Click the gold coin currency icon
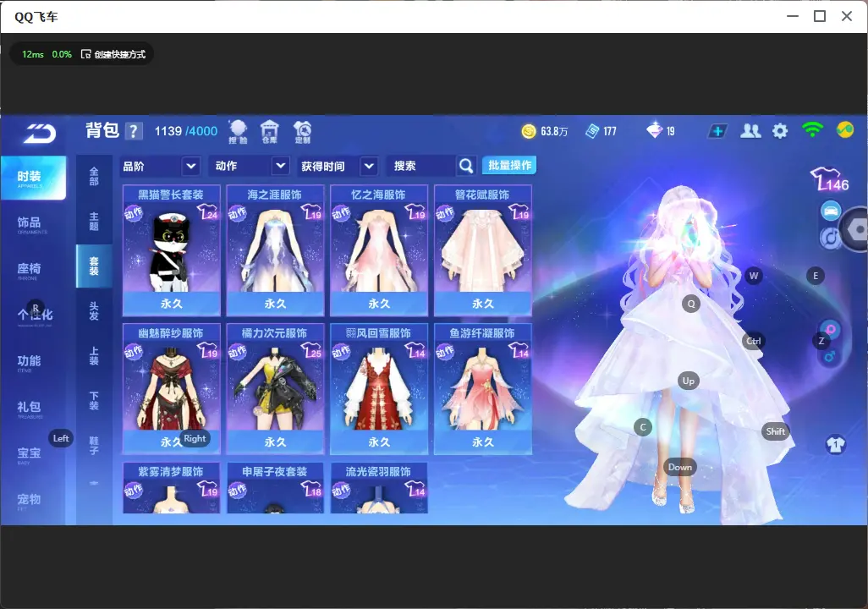This screenshot has width=868, height=609. coord(529,131)
